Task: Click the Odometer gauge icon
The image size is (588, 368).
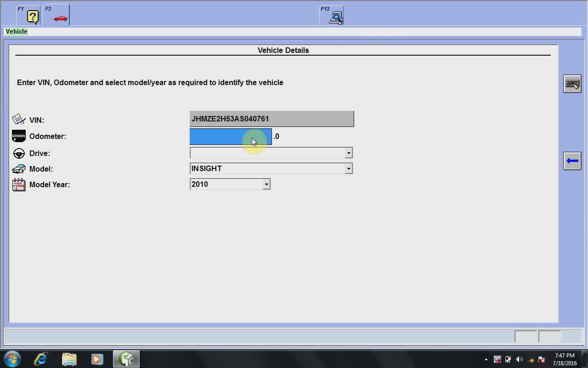Action: pyautogui.click(x=18, y=136)
